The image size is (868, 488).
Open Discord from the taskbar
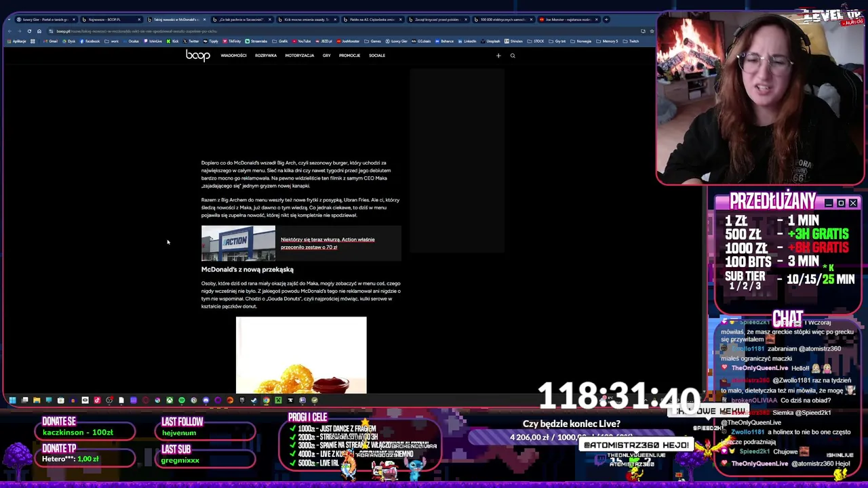(x=206, y=400)
